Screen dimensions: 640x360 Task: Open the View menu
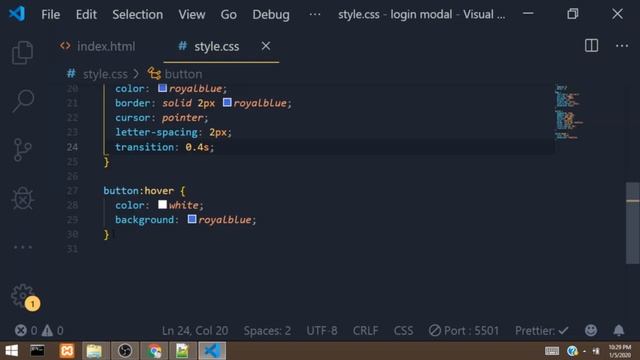[191, 15]
